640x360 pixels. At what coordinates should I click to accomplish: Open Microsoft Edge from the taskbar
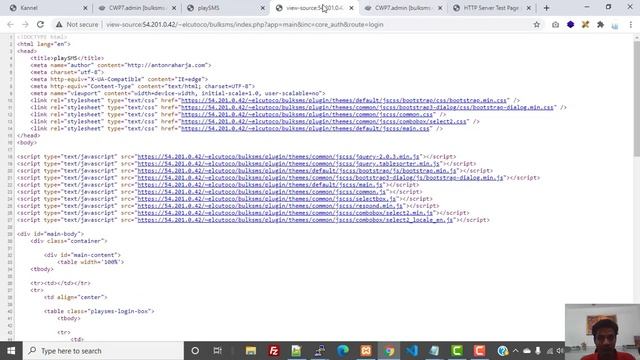[343, 351]
